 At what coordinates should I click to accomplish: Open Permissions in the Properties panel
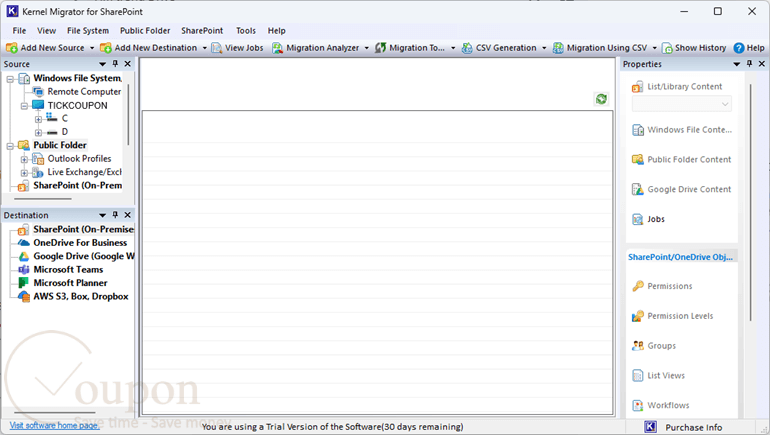pyautogui.click(x=662, y=286)
